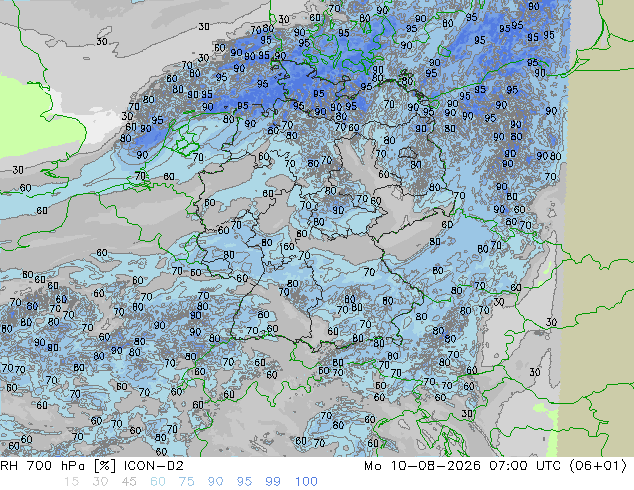The image size is (634, 490).
Task: Select the 100 value in color legend
Action: (306, 482)
